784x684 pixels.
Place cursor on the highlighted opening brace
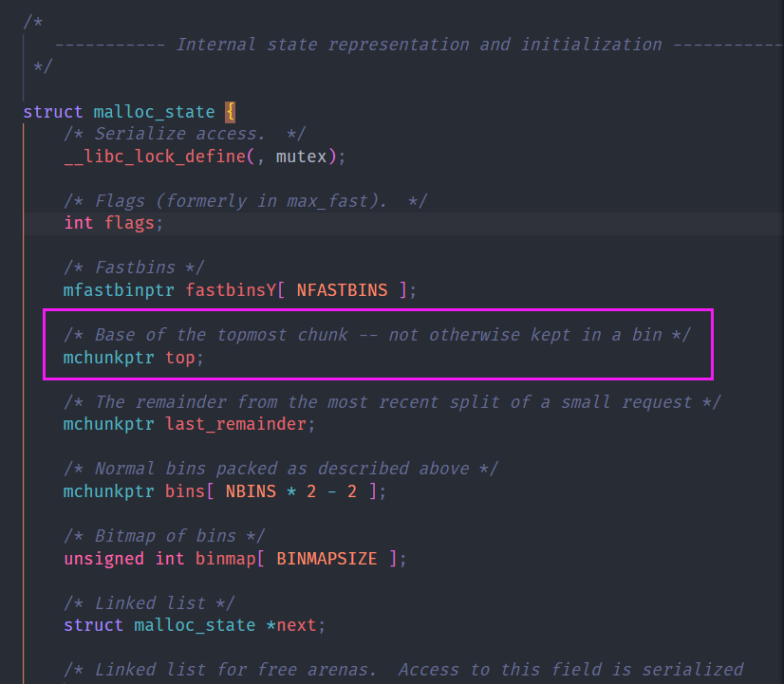(x=230, y=112)
